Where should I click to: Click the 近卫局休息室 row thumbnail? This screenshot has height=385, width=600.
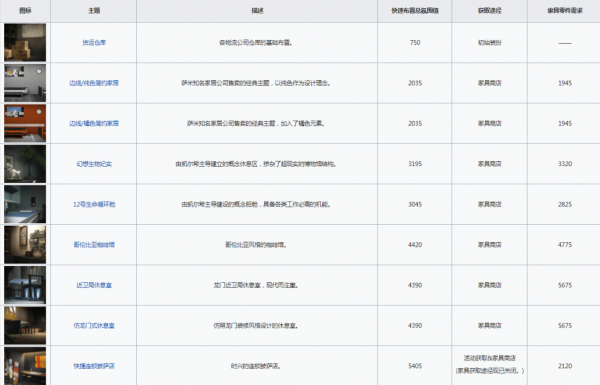(25, 285)
